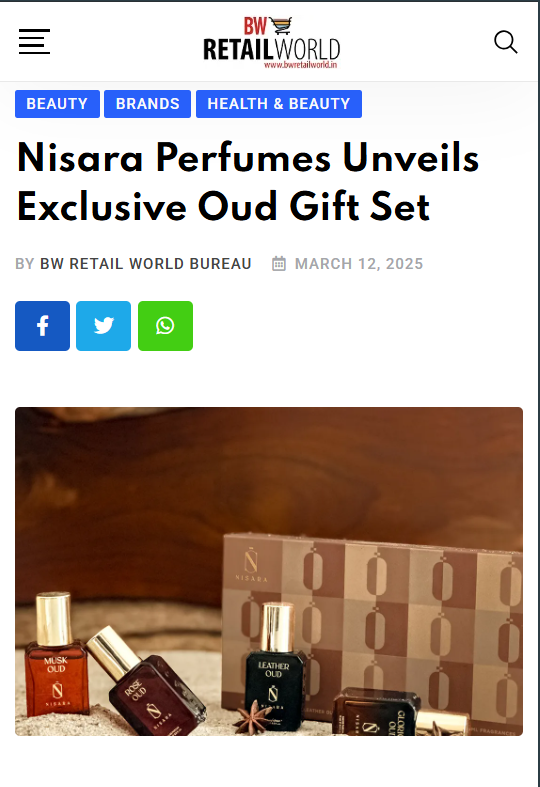Click the calendar icon beside the date
Viewport: 540px width, 787px height.
pos(279,264)
